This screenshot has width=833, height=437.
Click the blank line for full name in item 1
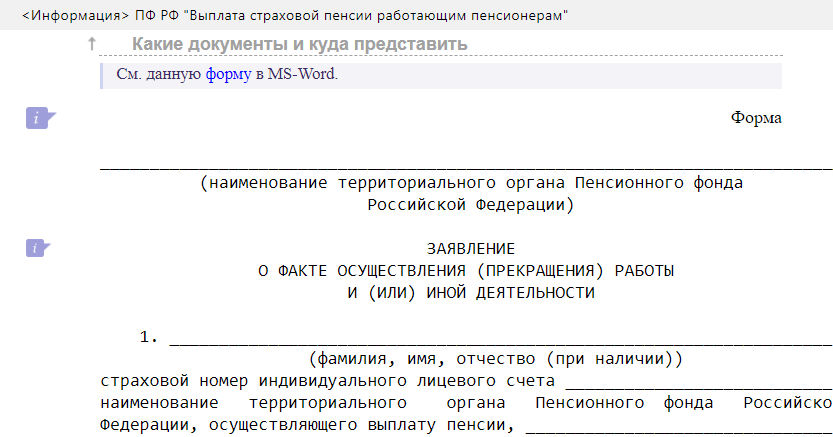(500, 338)
